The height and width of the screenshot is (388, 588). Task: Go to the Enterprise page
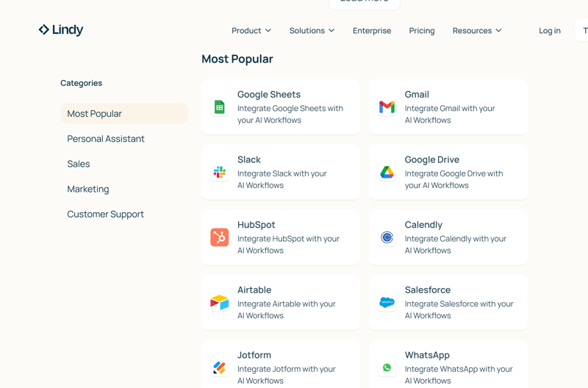pyautogui.click(x=372, y=31)
